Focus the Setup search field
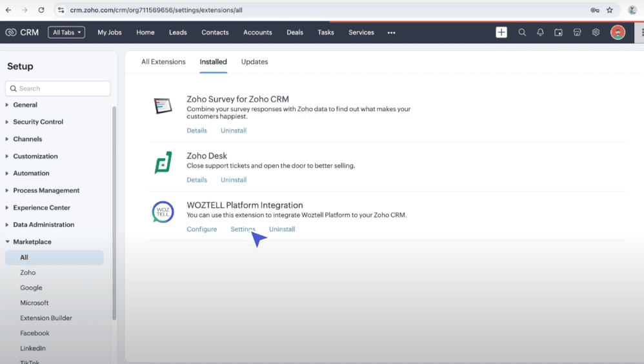Screen dimensions: 644x364 click(x=58, y=88)
